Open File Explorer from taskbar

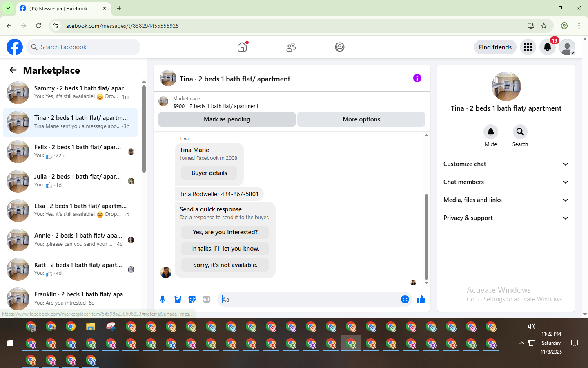[x=91, y=326]
